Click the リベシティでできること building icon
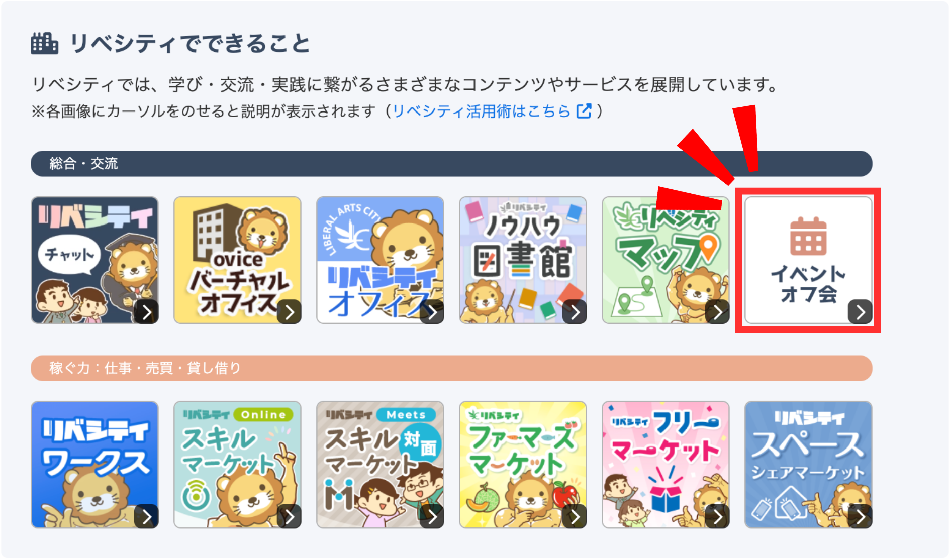The image size is (950, 560). point(44,43)
